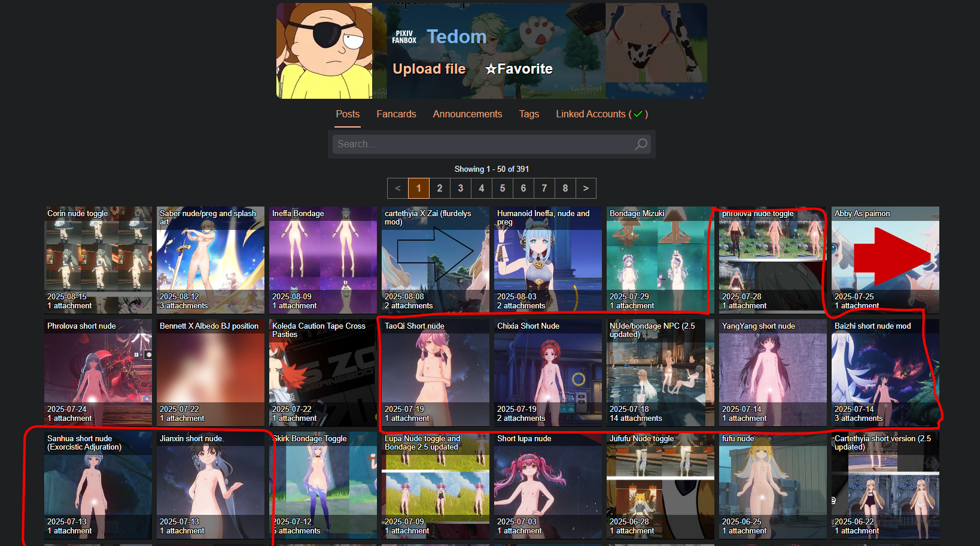Image resolution: width=980 pixels, height=546 pixels.
Task: Select page 1 in pagination
Action: tap(419, 189)
